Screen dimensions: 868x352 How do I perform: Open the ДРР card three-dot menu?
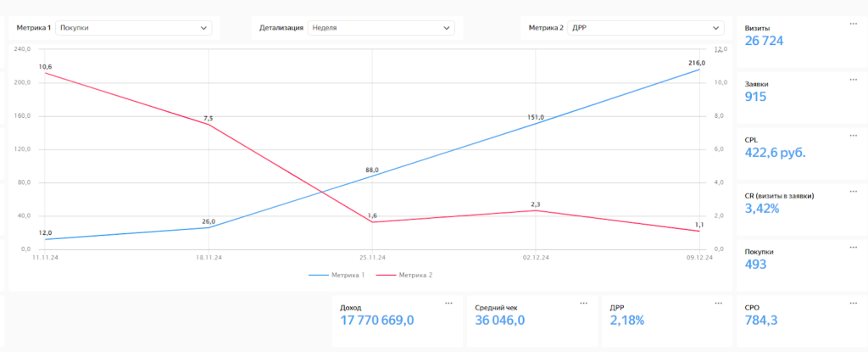[719, 303]
